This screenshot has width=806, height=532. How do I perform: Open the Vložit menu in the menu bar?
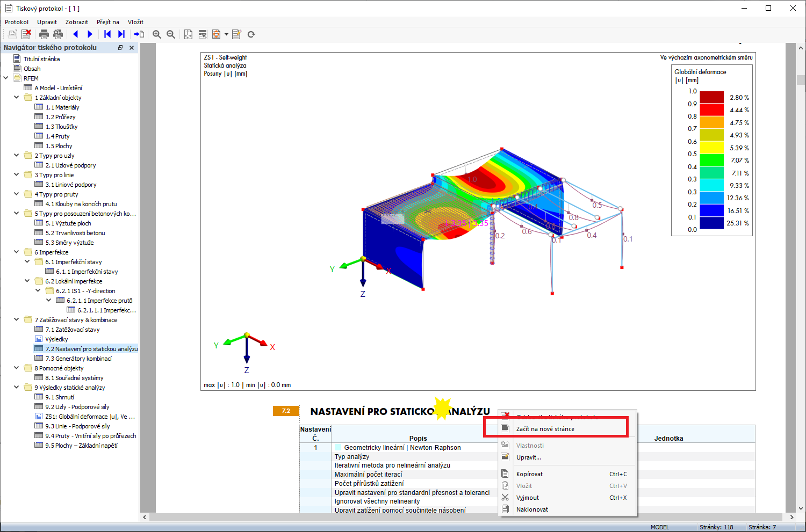[135, 22]
